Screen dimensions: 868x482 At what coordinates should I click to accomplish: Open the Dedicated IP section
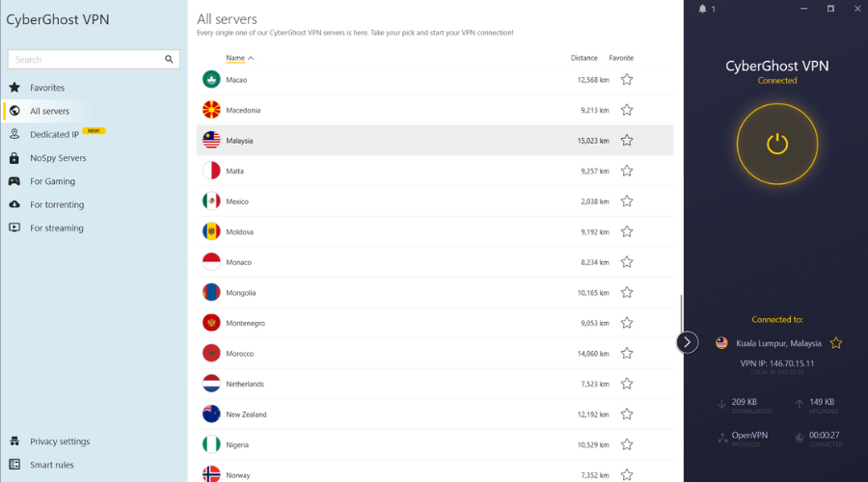[x=54, y=135]
